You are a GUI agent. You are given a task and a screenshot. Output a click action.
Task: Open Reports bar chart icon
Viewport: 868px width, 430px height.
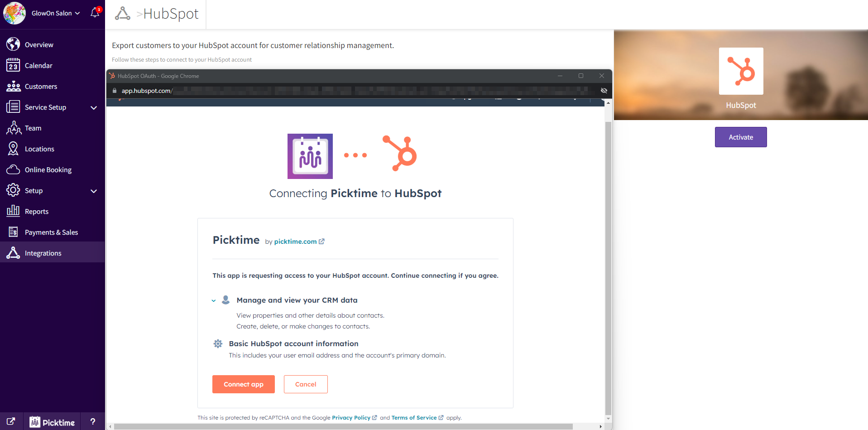click(x=13, y=211)
